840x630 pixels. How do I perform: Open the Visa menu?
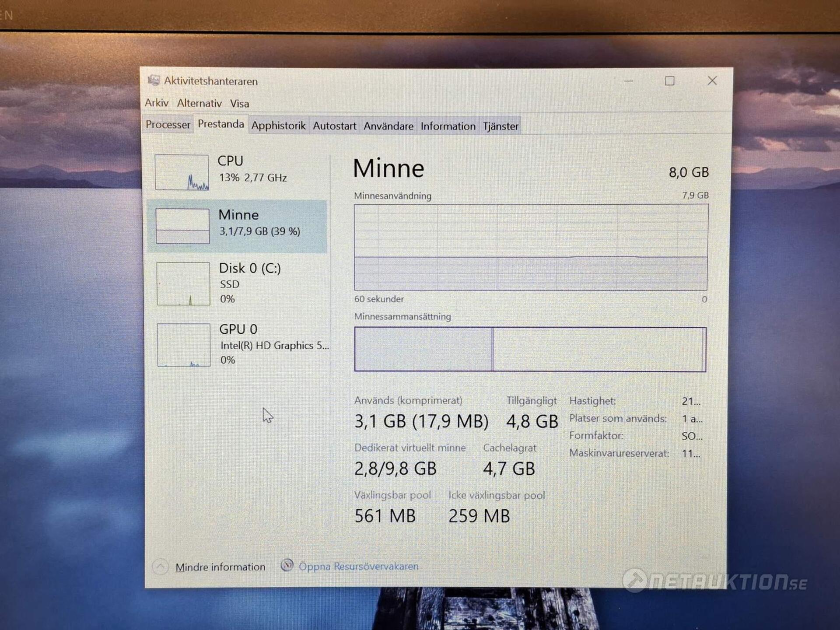[239, 104]
